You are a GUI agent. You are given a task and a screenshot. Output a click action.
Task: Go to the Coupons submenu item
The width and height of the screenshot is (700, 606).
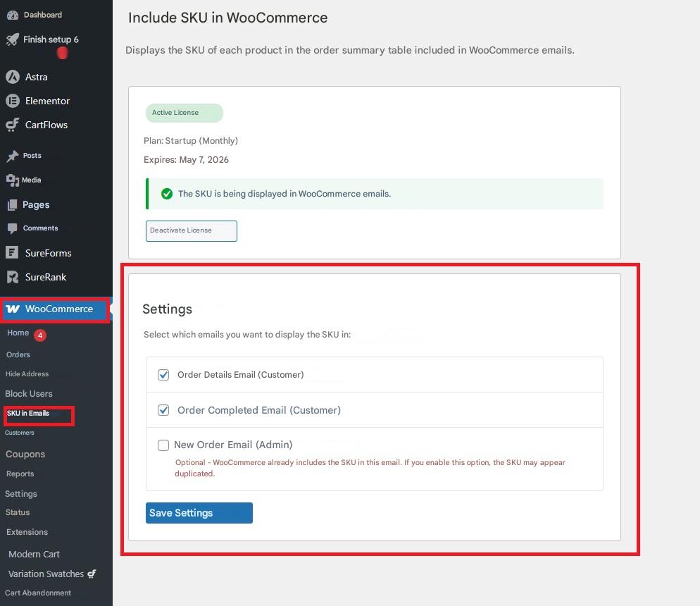[x=25, y=455]
